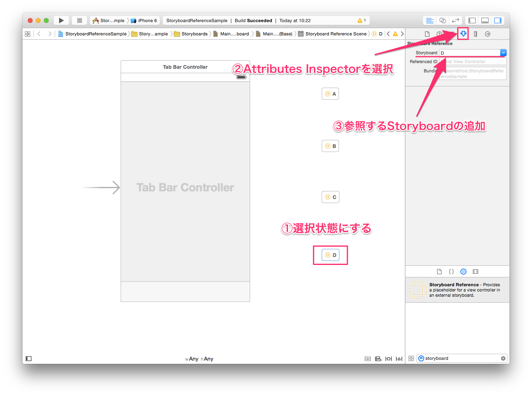Click the Storyboard name field containing D
This screenshot has height=396, width=532.
(470, 53)
